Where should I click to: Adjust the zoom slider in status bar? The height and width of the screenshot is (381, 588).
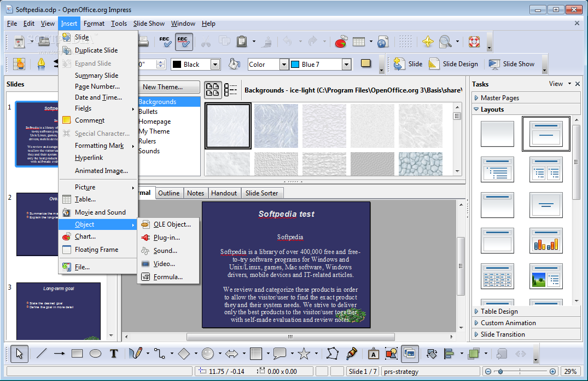pos(500,372)
